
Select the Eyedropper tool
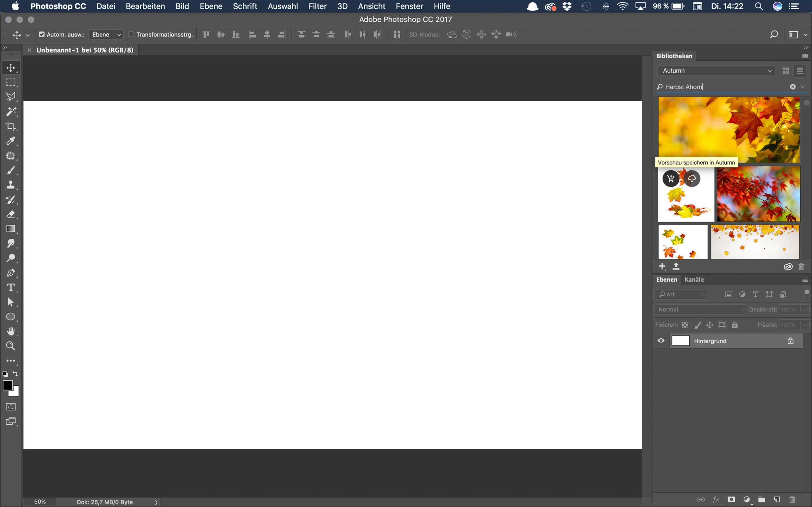pos(11,141)
